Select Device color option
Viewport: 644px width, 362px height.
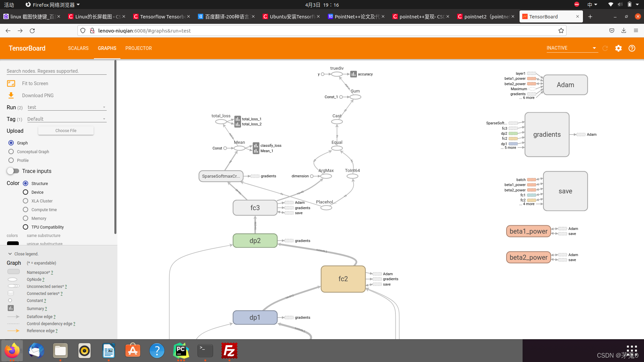tap(25, 192)
